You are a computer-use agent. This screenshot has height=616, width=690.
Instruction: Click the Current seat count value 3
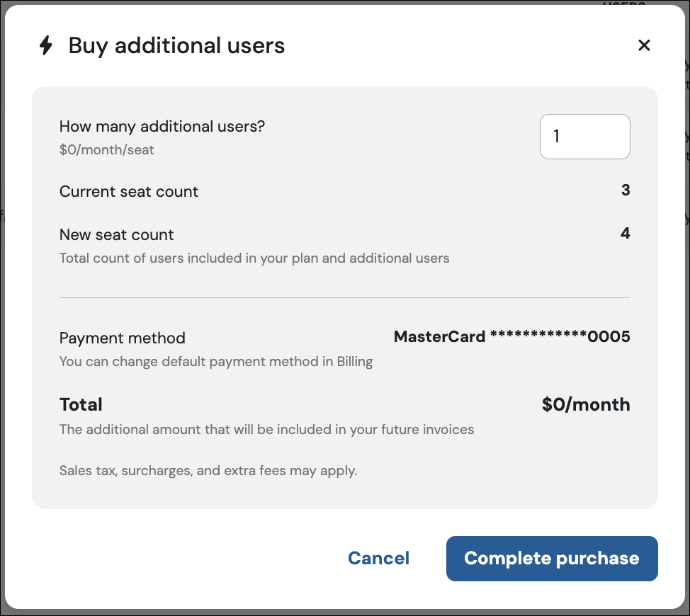(x=625, y=190)
